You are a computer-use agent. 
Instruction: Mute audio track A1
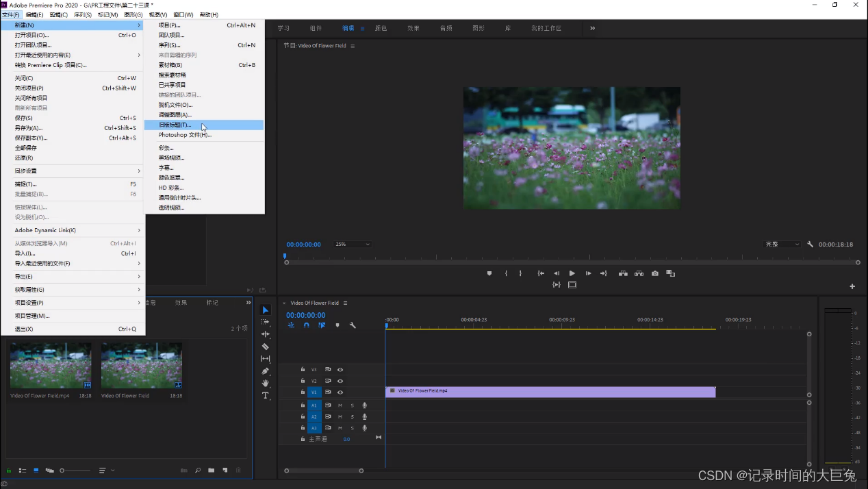click(340, 405)
